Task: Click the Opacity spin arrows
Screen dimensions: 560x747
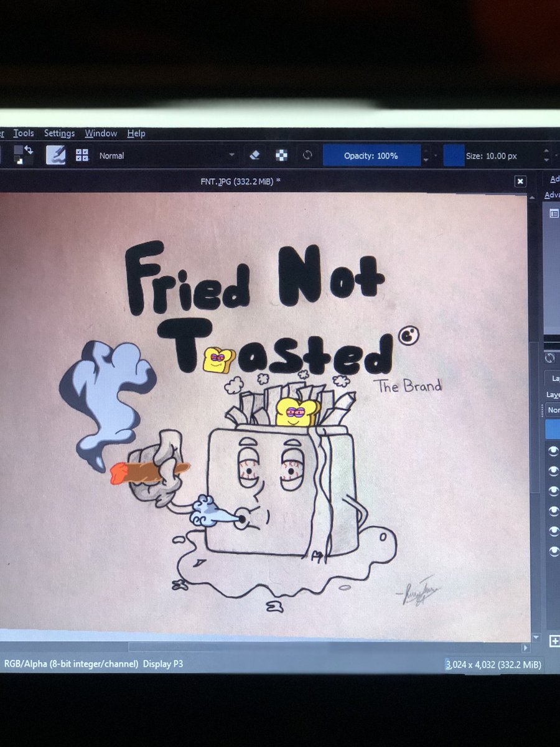Action: [426, 156]
